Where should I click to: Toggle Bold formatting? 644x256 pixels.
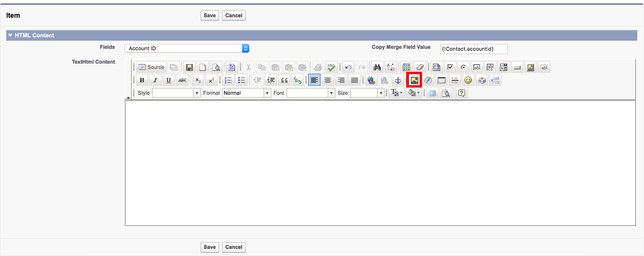(x=142, y=80)
